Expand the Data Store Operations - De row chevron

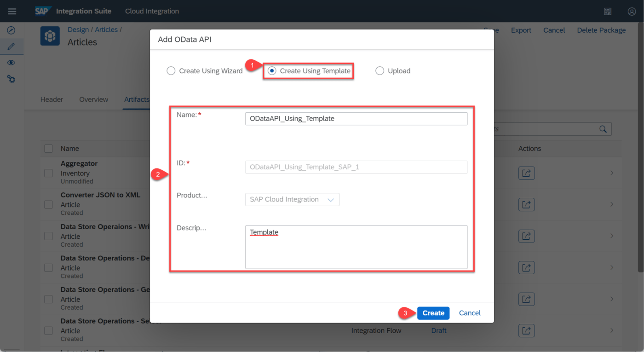click(612, 267)
